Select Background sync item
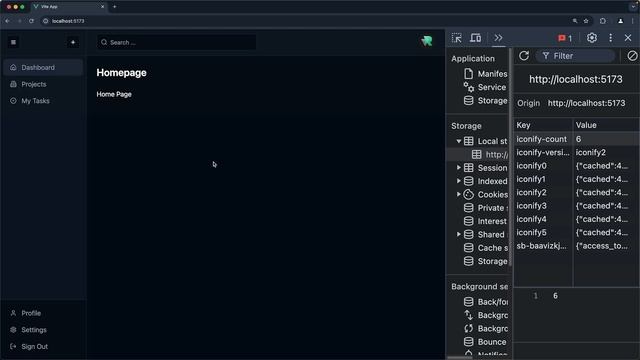Screen dimensions: 640x360 (486, 329)
